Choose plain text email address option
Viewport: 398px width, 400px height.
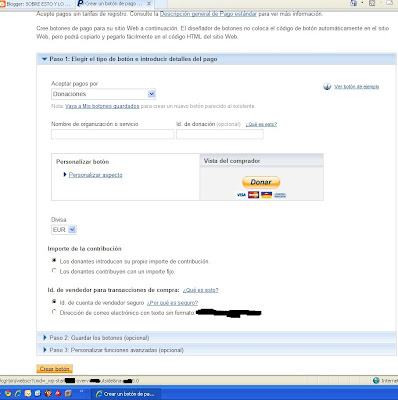pyautogui.click(x=54, y=312)
